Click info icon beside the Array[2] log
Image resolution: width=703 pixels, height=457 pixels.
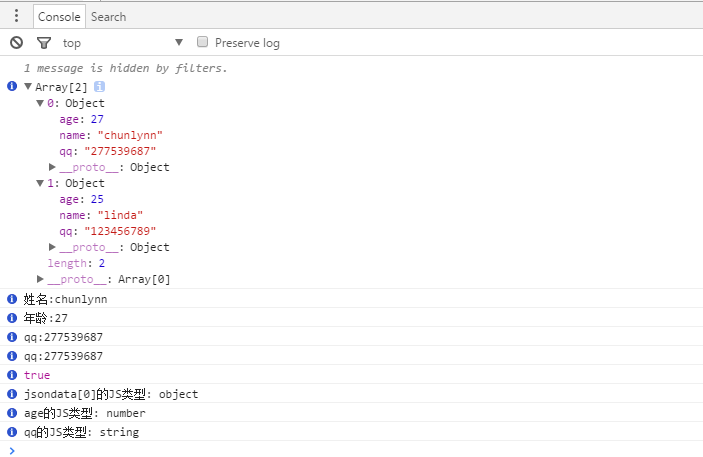[x=12, y=87]
